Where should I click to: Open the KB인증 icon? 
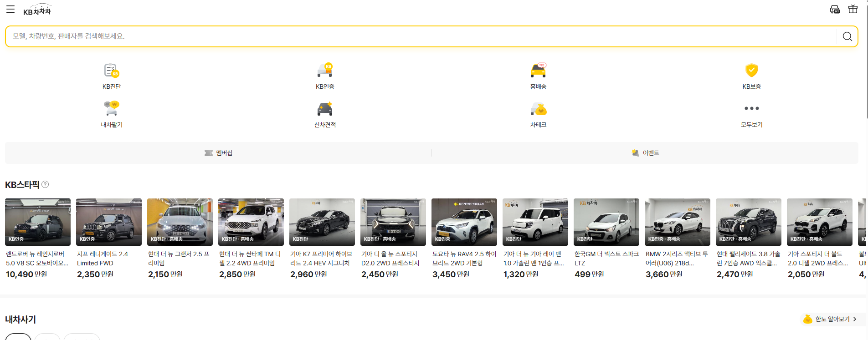coord(325,70)
